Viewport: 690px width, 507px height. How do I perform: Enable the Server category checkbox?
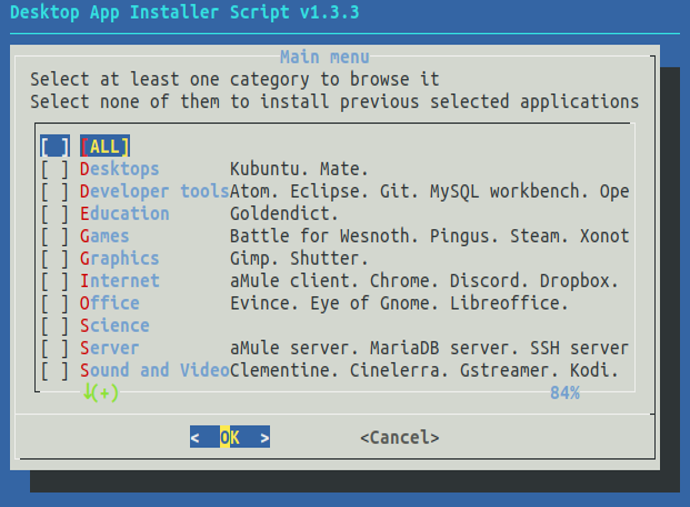[x=55, y=348]
